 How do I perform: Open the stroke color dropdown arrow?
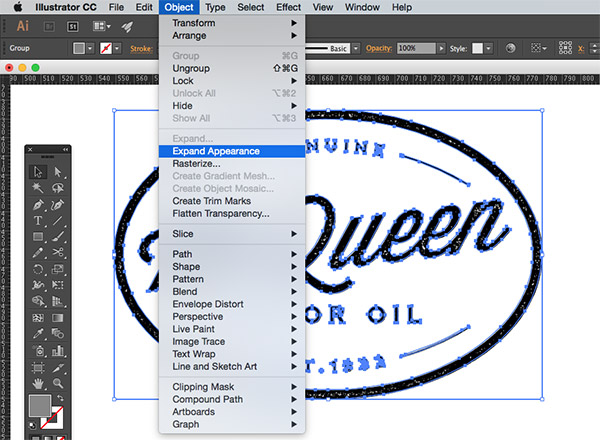point(117,49)
